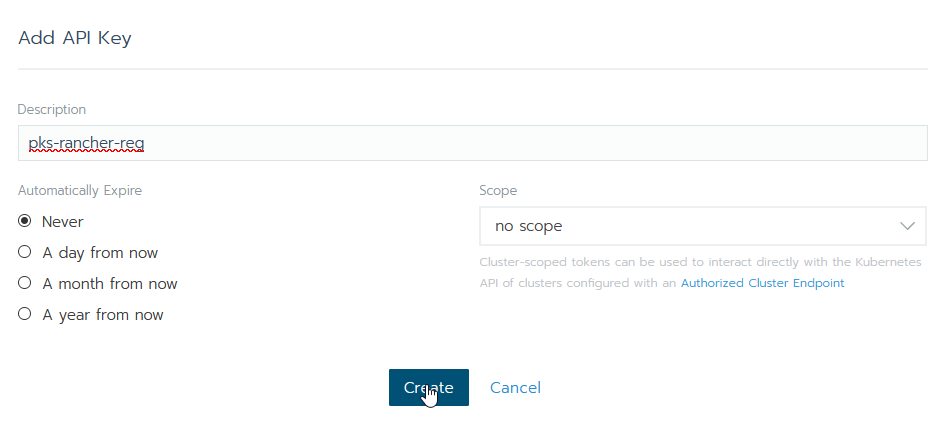Select the Never radio button
Viewport: 946px width, 422px height.
click(25, 221)
